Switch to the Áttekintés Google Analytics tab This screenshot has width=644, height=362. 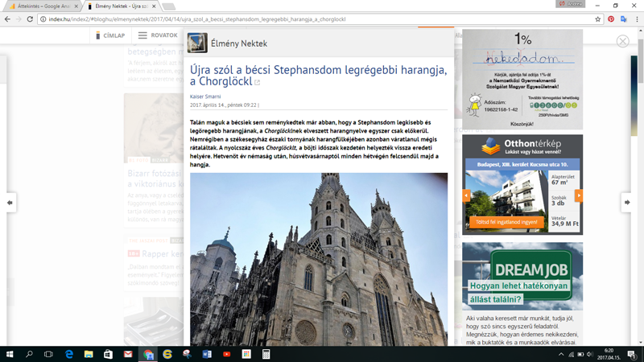pyautogui.click(x=43, y=6)
